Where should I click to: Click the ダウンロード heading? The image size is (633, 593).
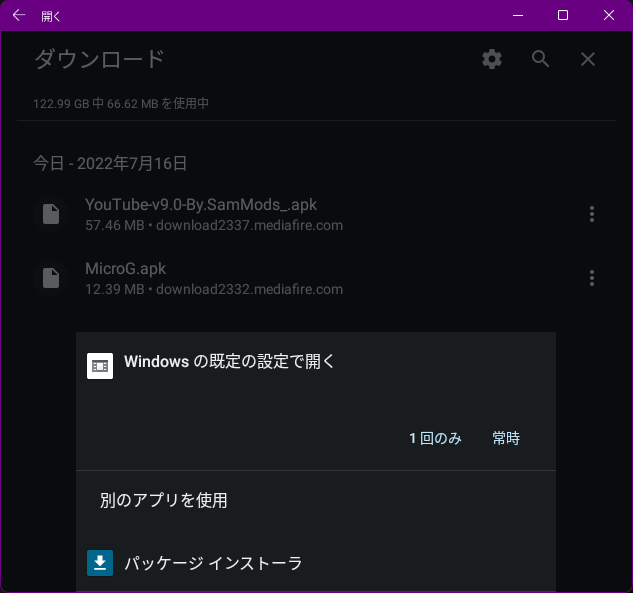pyautogui.click(x=99, y=59)
